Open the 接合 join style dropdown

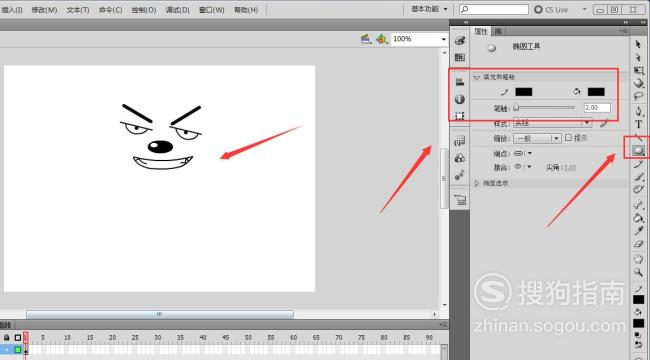523,167
